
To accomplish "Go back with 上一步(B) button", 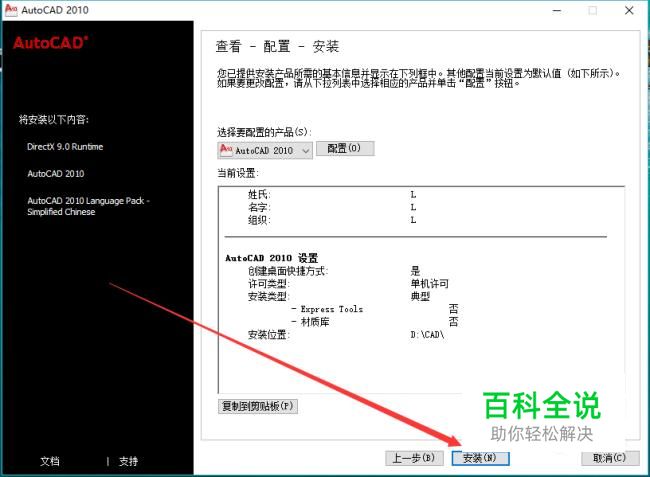I will click(x=414, y=458).
